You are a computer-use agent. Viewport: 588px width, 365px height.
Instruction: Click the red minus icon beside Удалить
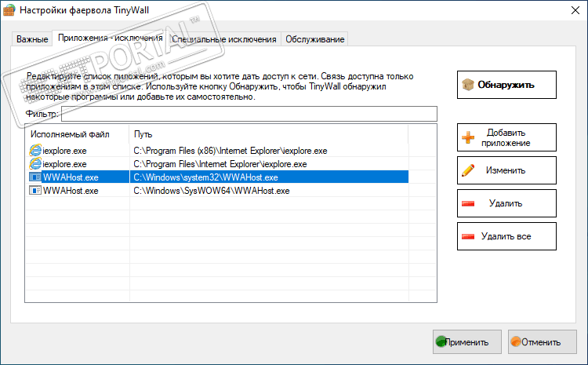coord(468,203)
